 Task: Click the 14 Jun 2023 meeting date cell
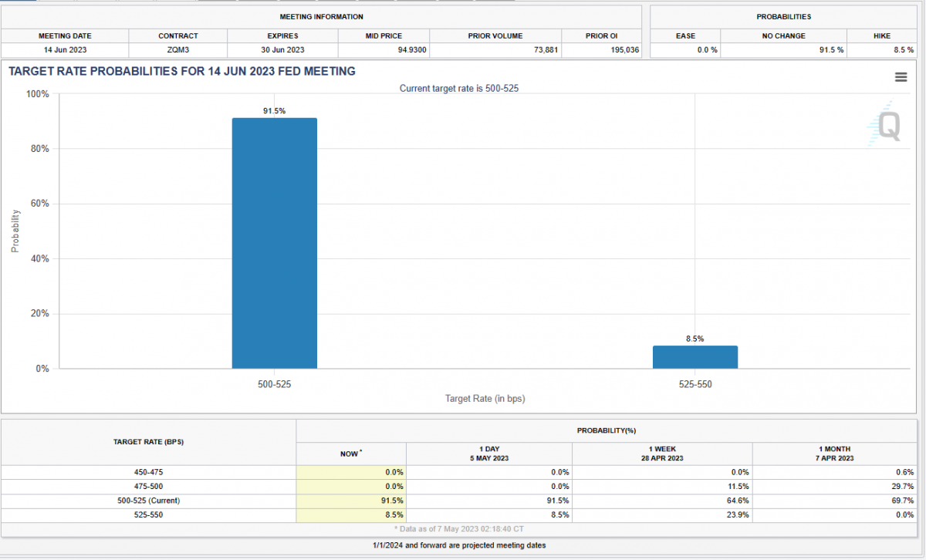click(x=65, y=50)
